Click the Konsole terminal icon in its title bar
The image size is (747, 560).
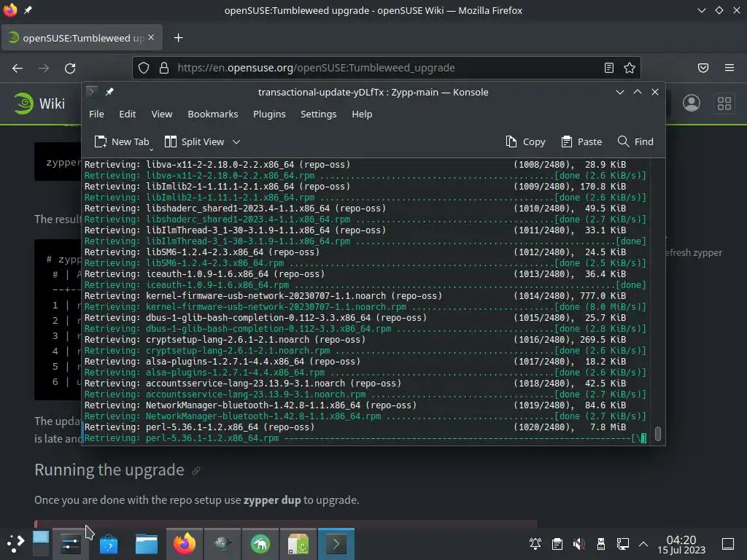(92, 91)
